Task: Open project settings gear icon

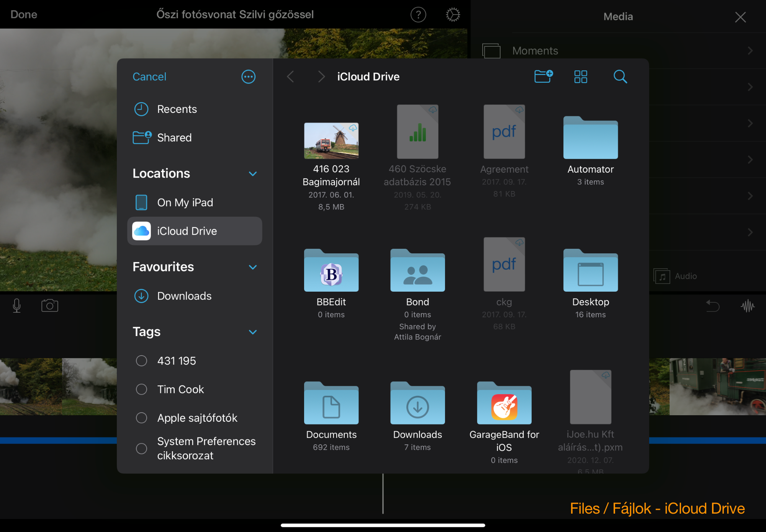Action: pyautogui.click(x=453, y=15)
